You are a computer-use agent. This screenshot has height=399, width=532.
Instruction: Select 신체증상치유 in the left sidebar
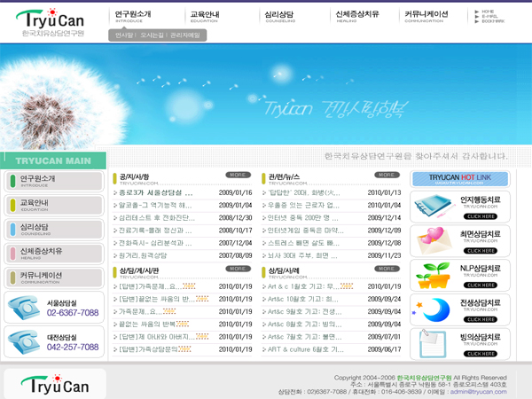pos(53,253)
